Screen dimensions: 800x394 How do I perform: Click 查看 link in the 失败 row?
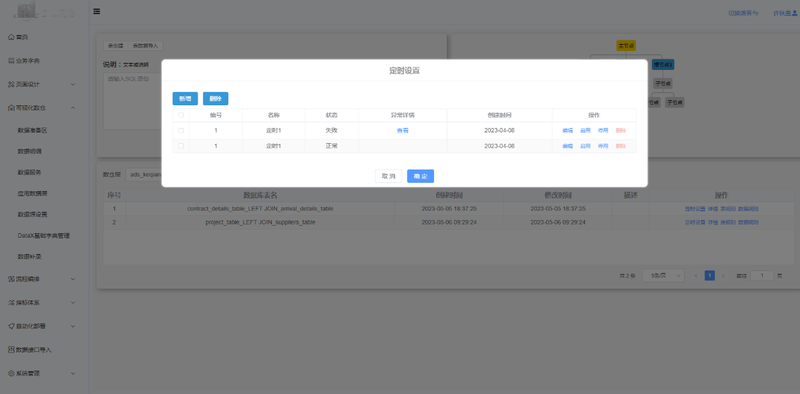[403, 131]
